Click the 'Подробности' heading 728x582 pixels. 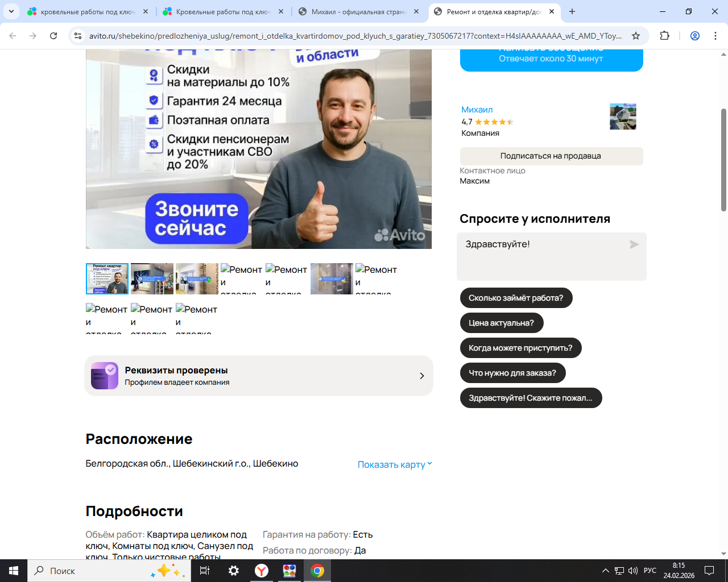(x=134, y=512)
